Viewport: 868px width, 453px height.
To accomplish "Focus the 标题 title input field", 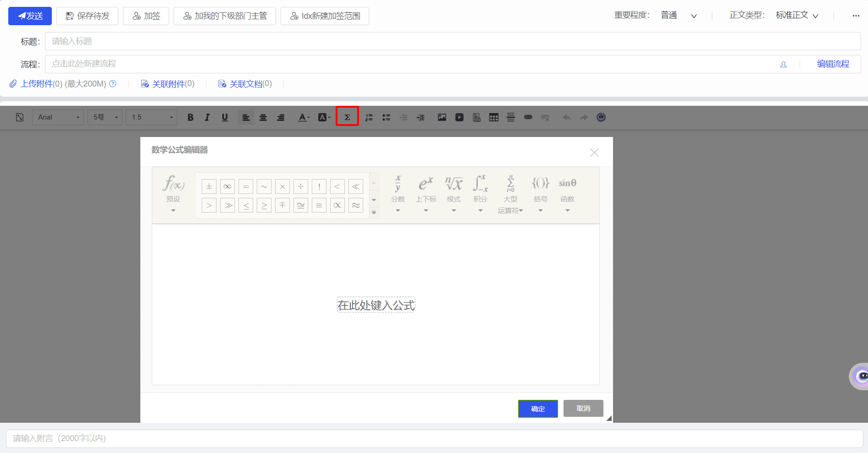I will [x=453, y=41].
